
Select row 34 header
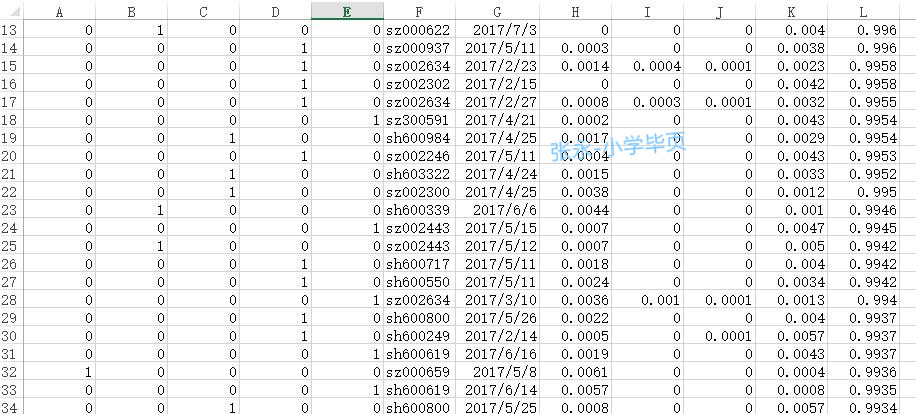point(11,408)
